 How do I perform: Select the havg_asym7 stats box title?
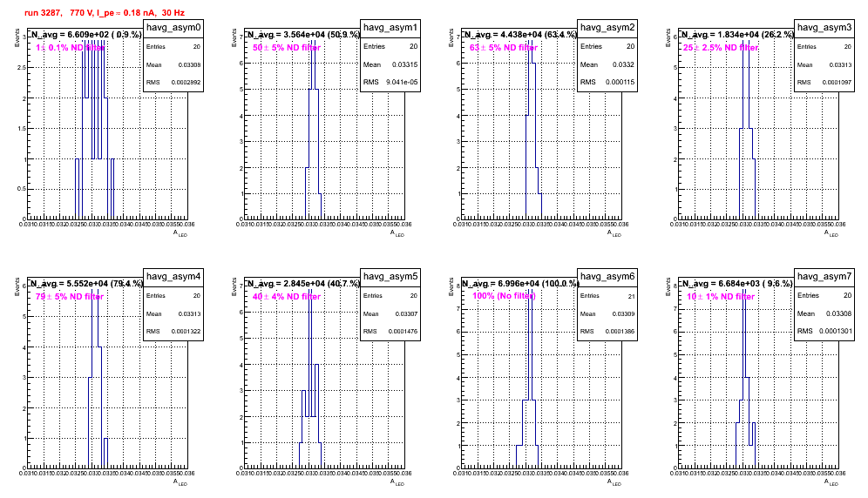click(824, 276)
